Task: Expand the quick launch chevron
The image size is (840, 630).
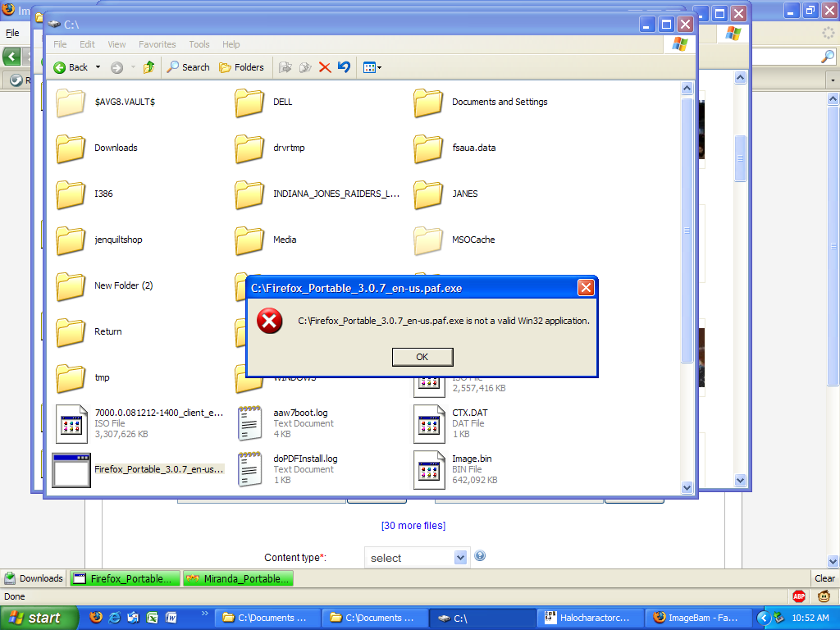Action: point(204,614)
